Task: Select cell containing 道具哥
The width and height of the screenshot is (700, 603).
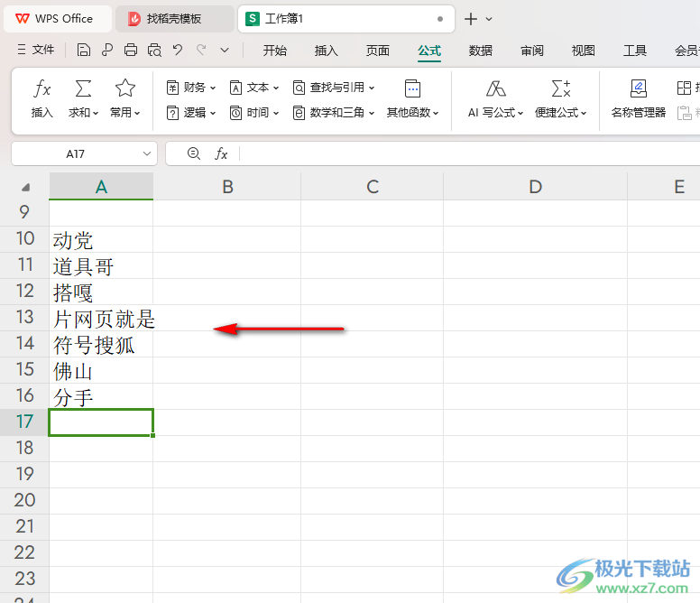Action: tap(101, 265)
